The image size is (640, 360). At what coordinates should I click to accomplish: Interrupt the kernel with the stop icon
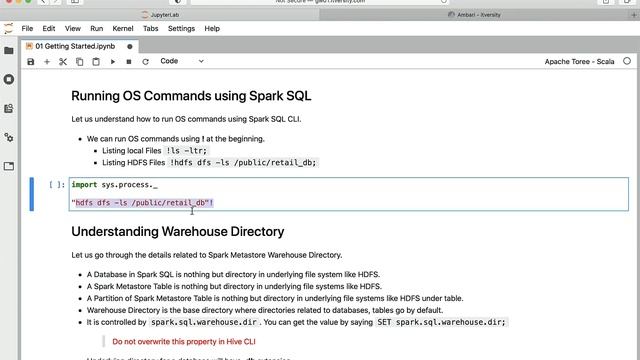pyautogui.click(x=129, y=62)
